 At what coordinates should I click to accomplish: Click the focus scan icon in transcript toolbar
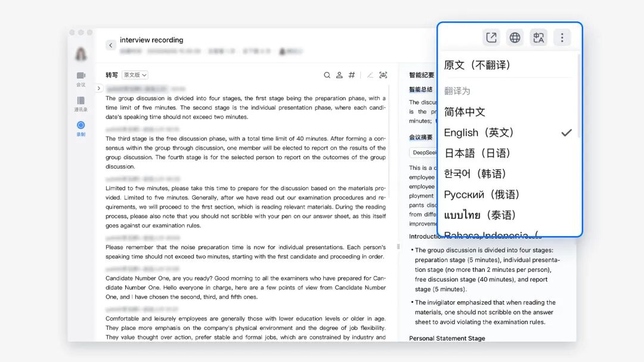(x=383, y=75)
